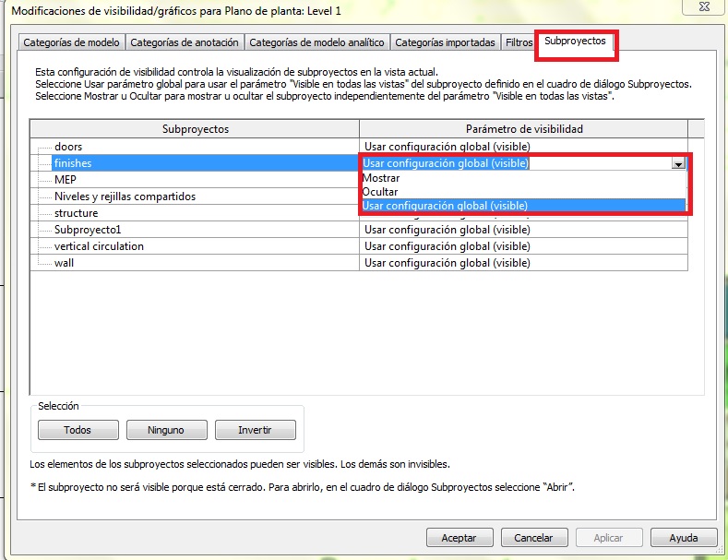Click the Invertir selection button
Viewport: 728px width, 560px height.
coord(255,430)
